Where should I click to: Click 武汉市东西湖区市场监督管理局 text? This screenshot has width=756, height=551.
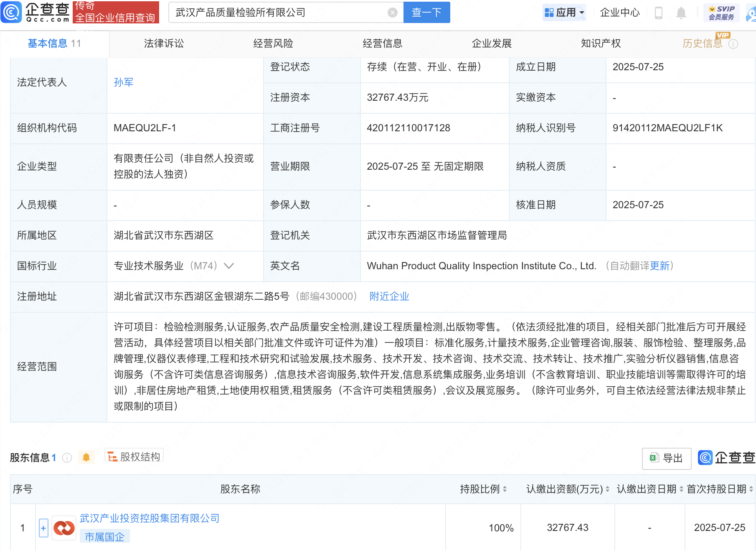pyautogui.click(x=437, y=235)
